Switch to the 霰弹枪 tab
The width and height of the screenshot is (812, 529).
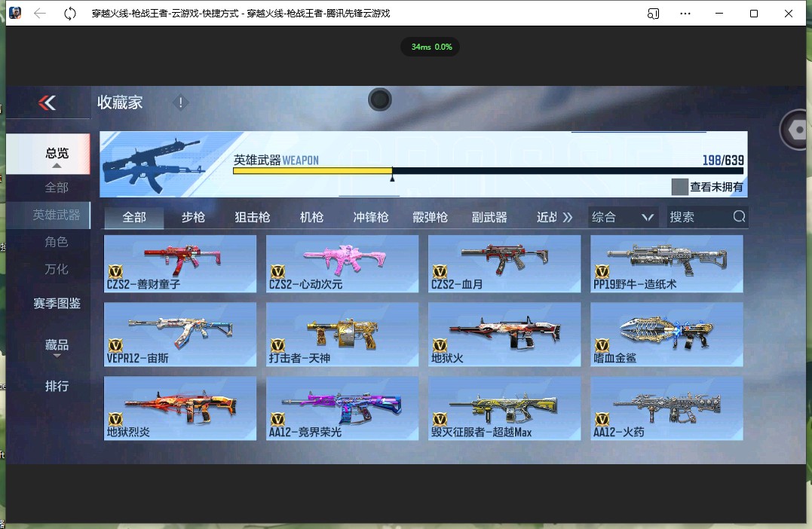click(430, 217)
